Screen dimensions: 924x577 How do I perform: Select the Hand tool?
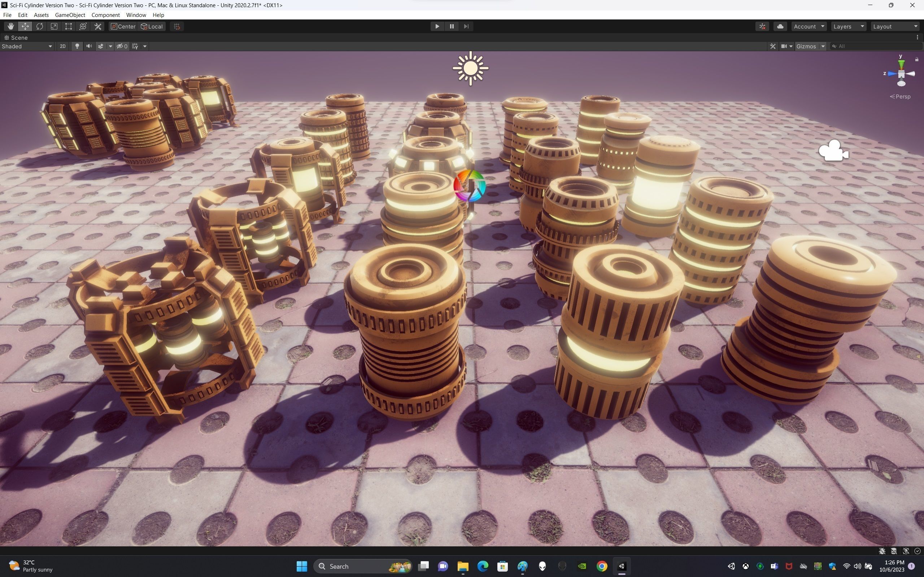[x=11, y=26]
